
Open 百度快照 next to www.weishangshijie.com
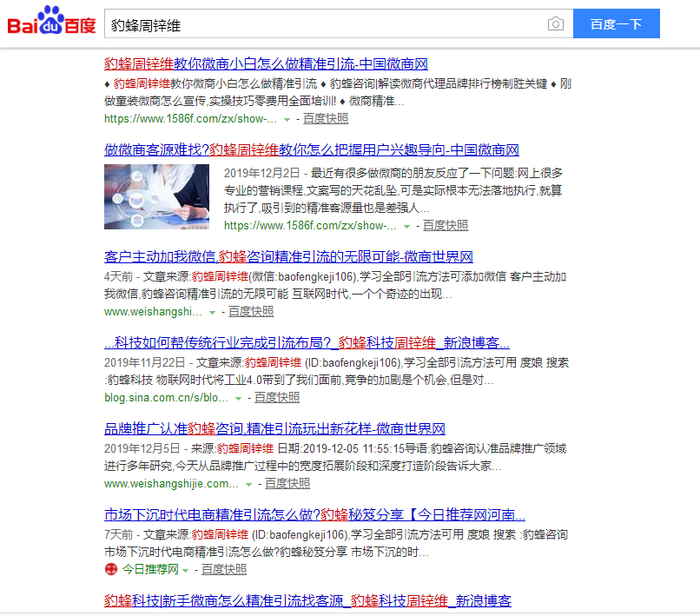[x=287, y=484]
